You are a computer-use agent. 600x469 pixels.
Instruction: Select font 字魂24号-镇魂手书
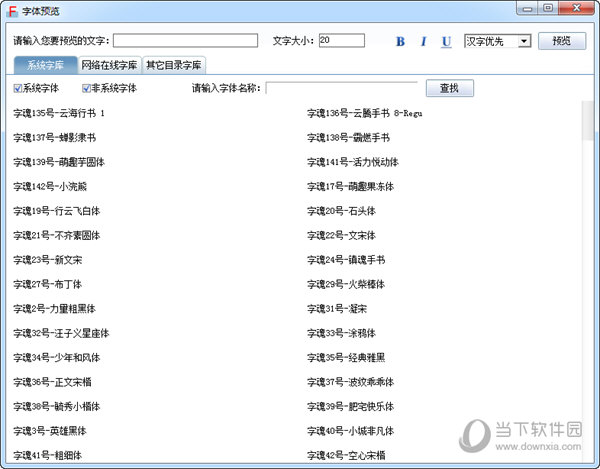point(346,260)
